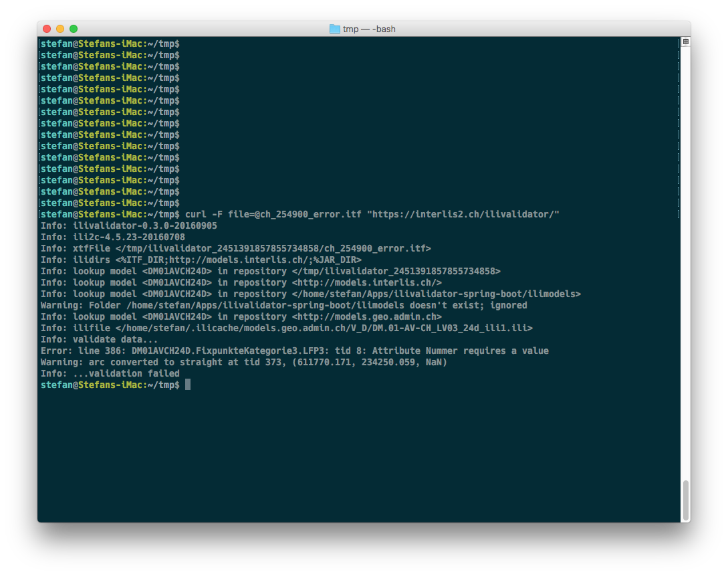Click the yellow minimize window button
This screenshot has width=728, height=576.
(60, 29)
